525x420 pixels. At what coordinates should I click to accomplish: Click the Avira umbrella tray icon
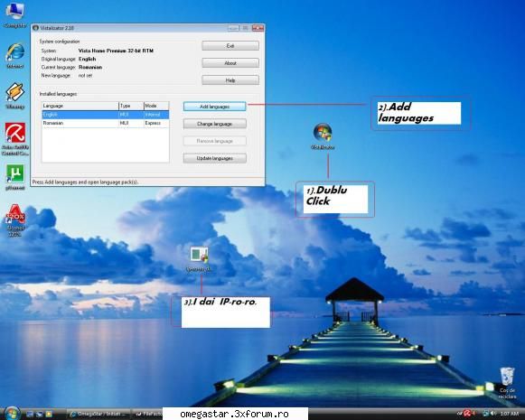[467, 414]
